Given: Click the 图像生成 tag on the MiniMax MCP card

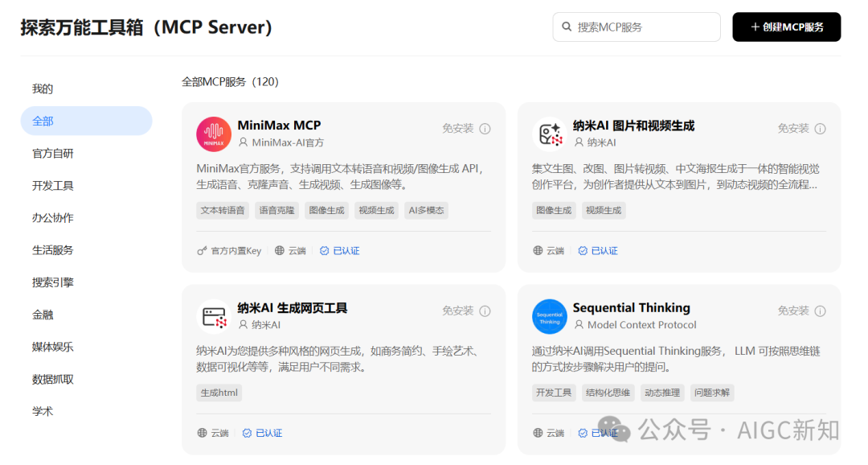Looking at the screenshot, I should point(326,211).
